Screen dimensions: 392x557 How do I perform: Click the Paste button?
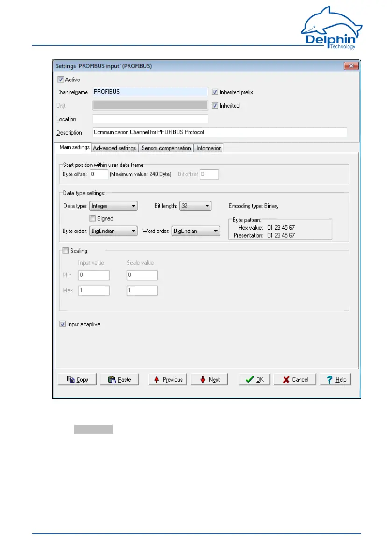(x=119, y=379)
